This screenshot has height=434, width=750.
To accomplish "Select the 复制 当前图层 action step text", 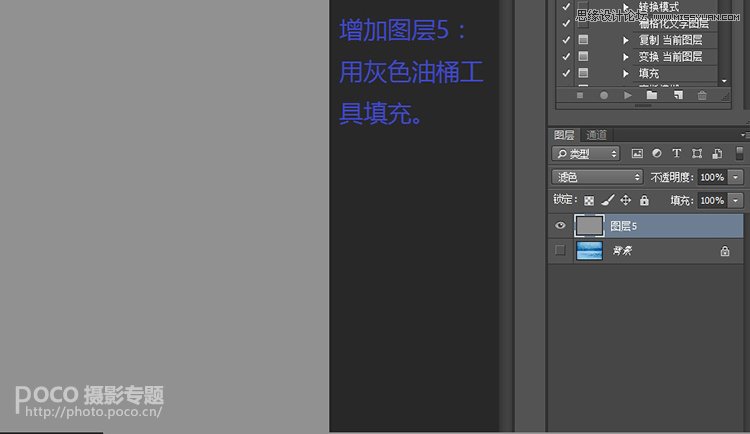I will (x=671, y=40).
